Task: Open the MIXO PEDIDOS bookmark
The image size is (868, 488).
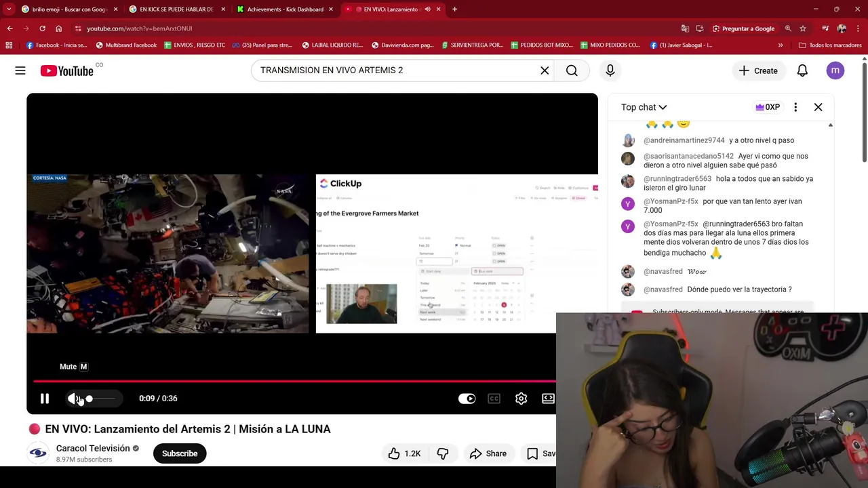Action: coord(610,45)
